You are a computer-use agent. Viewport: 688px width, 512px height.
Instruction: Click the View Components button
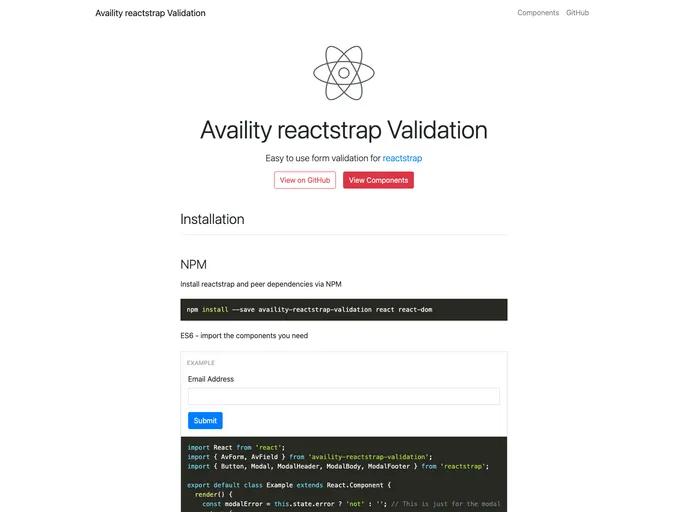[x=378, y=180]
